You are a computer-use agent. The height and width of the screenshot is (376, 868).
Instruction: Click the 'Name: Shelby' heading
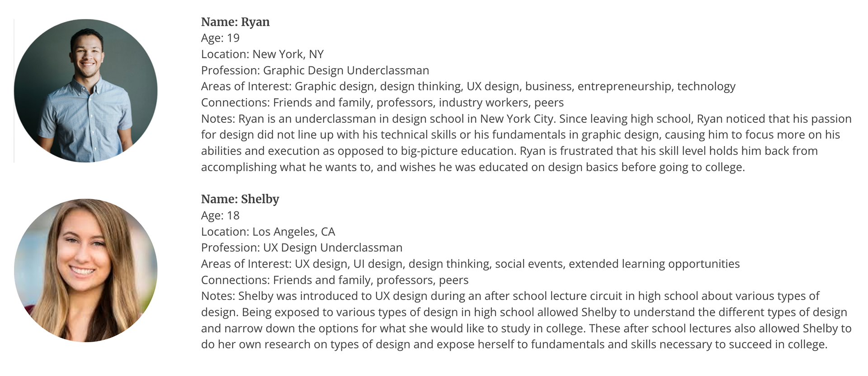240,199
